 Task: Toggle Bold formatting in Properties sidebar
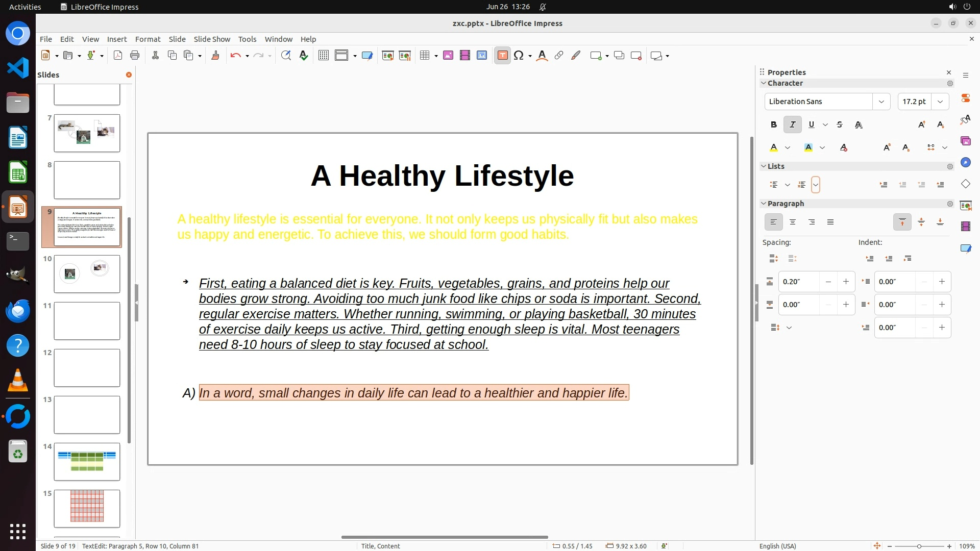click(773, 124)
